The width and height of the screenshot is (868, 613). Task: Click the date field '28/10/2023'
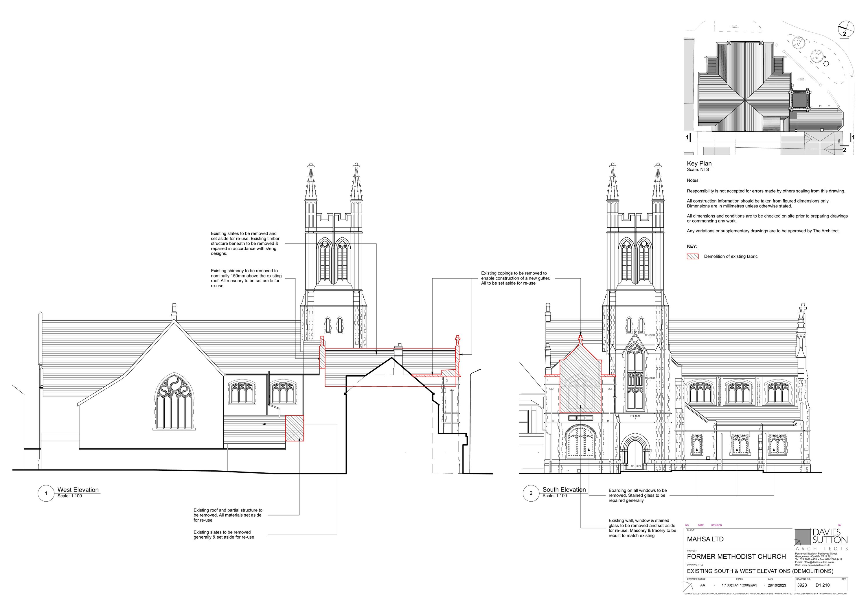(777, 586)
